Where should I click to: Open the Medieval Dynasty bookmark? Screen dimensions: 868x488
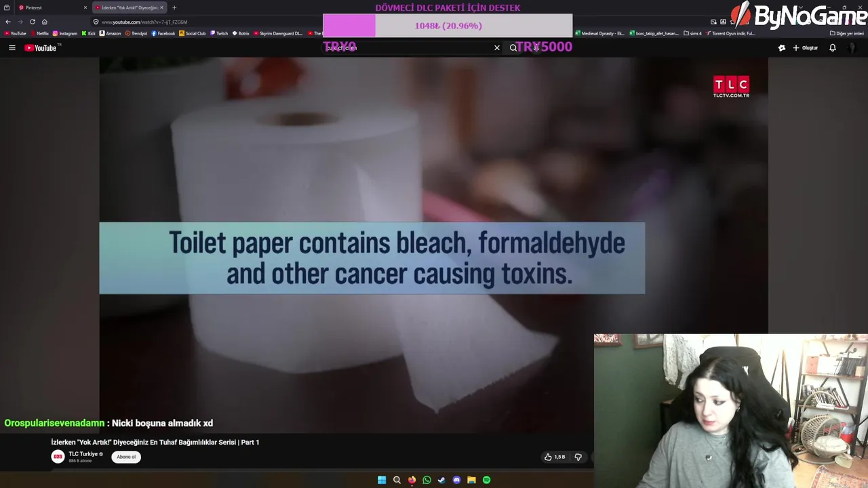[600, 33]
